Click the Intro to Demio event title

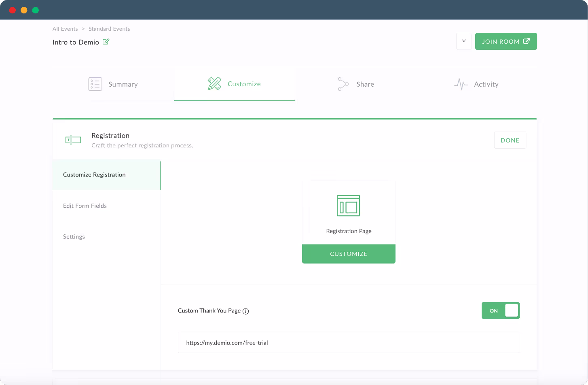coord(76,42)
